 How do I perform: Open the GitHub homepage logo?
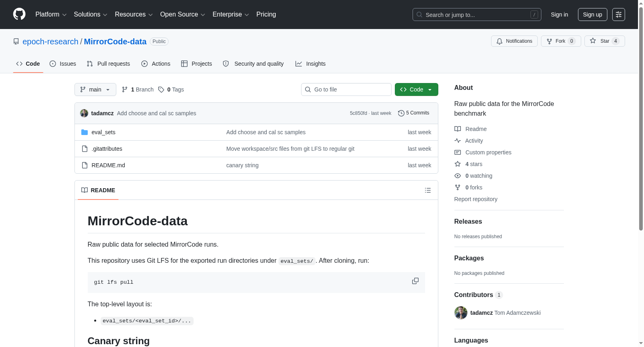click(x=19, y=15)
